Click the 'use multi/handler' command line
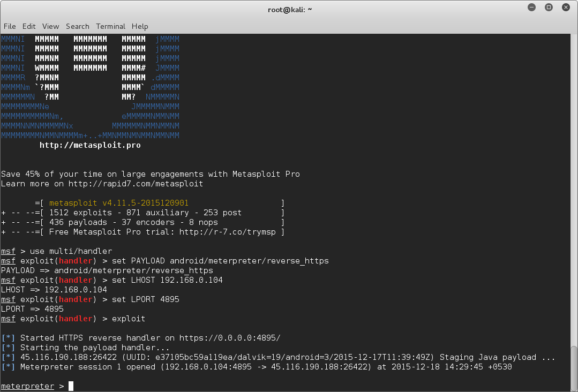 71,251
